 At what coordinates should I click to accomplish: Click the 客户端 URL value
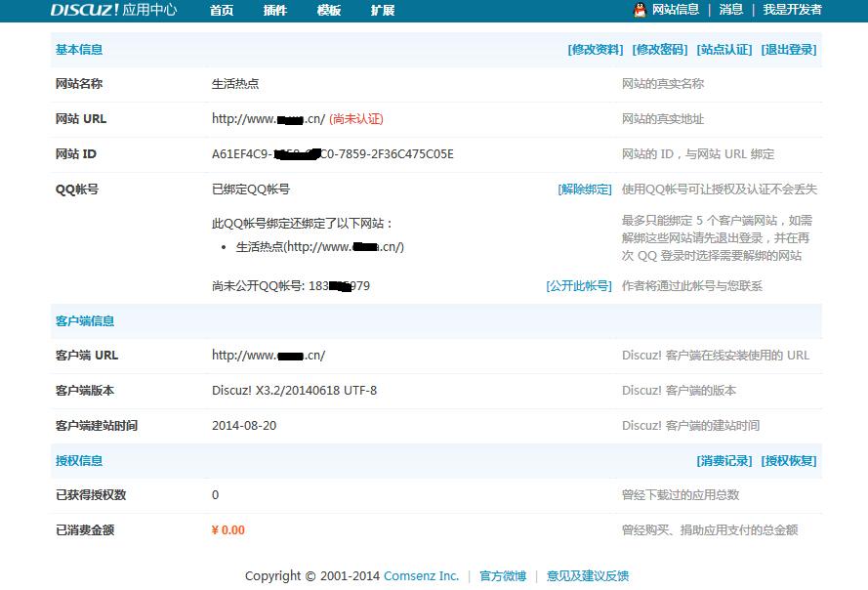click(x=269, y=356)
